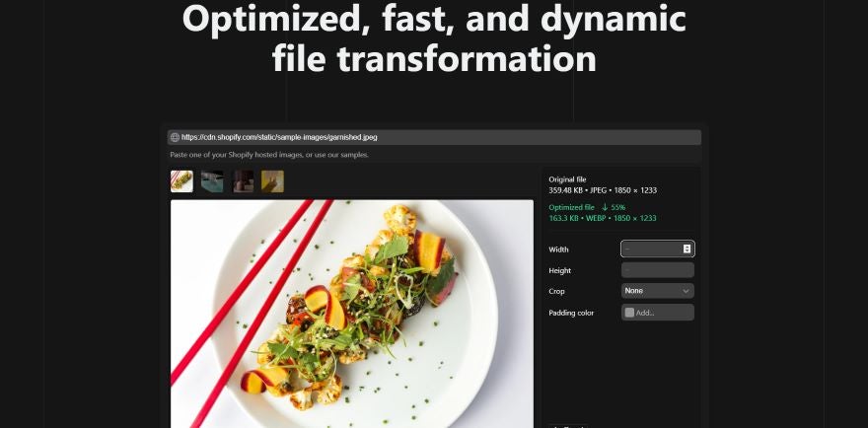868x428 pixels.
Task: Click the 'Crop' label
Action: [556, 291]
